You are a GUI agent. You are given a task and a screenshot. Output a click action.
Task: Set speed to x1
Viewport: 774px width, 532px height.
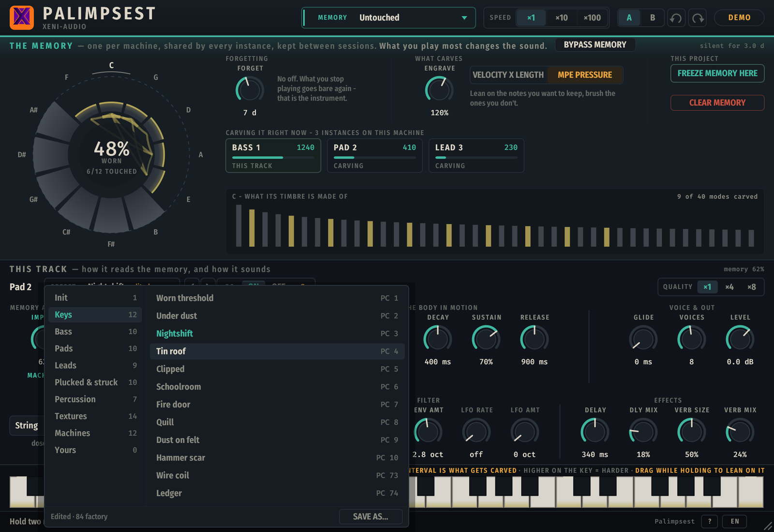click(x=531, y=18)
